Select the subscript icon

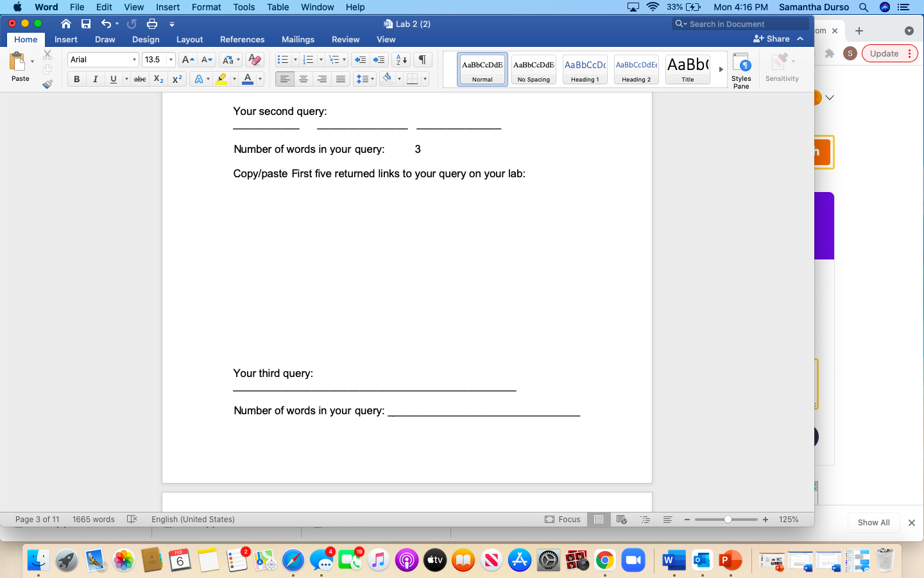pyautogui.click(x=158, y=79)
